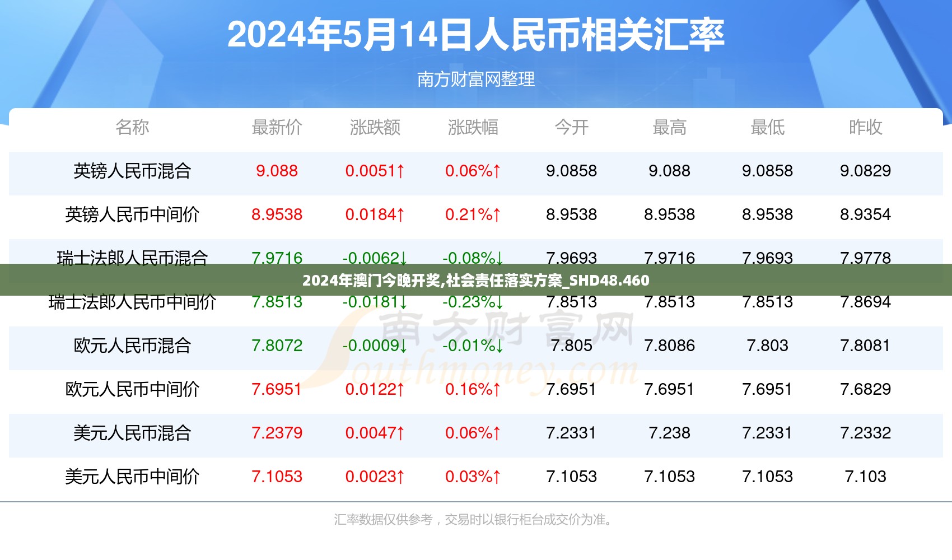The width and height of the screenshot is (952, 560).
Task: Select the "最新价" column header
Action: 277,127
